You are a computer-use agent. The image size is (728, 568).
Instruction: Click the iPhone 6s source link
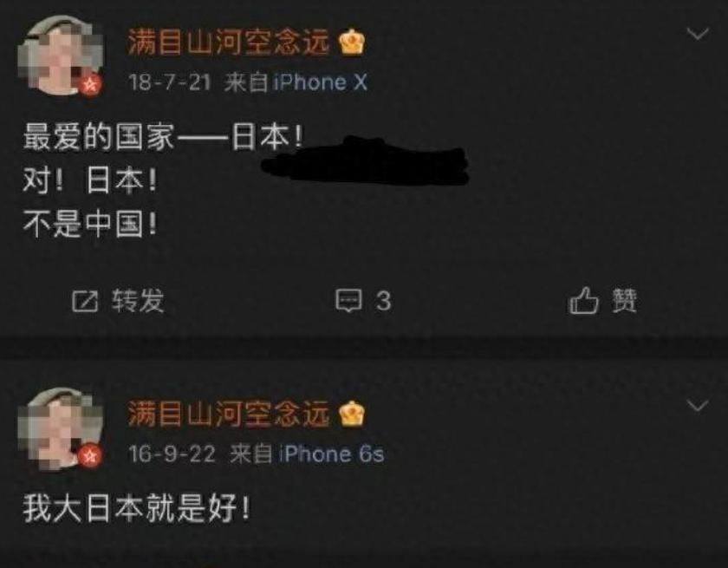click(x=331, y=454)
